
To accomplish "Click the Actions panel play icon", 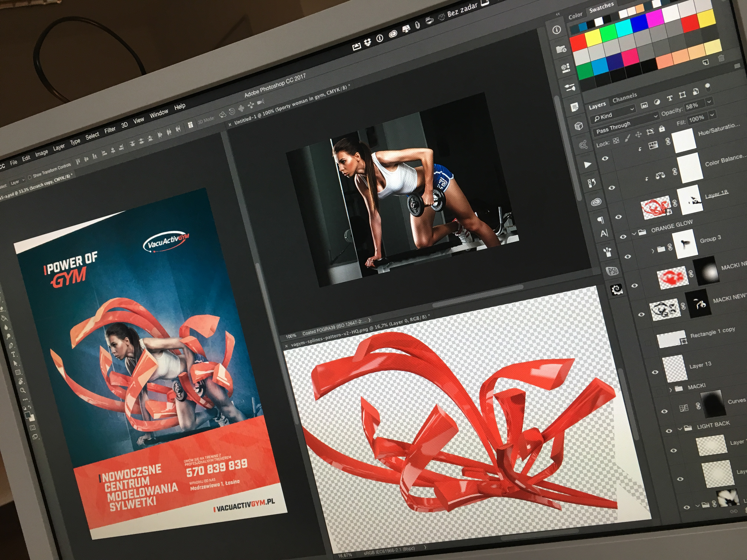I will (587, 165).
